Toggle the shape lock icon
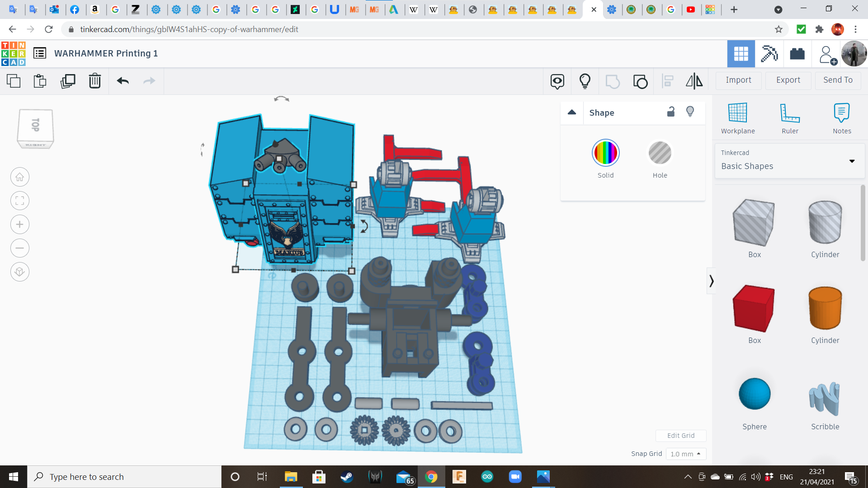Viewport: 868px width, 488px height. coord(670,112)
